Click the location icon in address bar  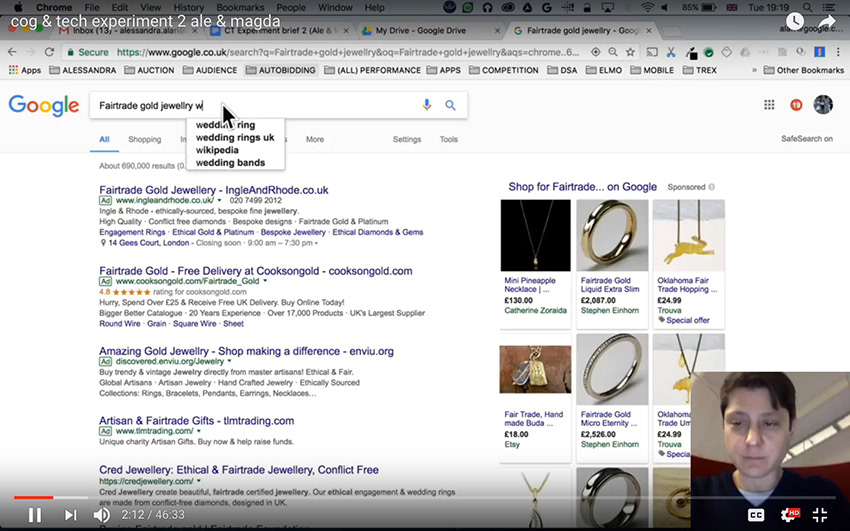pos(596,52)
